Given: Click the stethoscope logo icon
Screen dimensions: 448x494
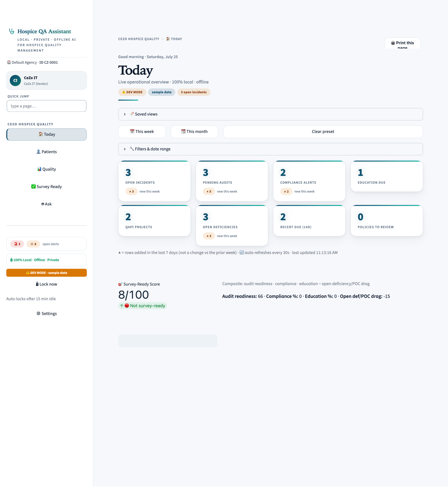Looking at the screenshot, I should pos(12,31).
